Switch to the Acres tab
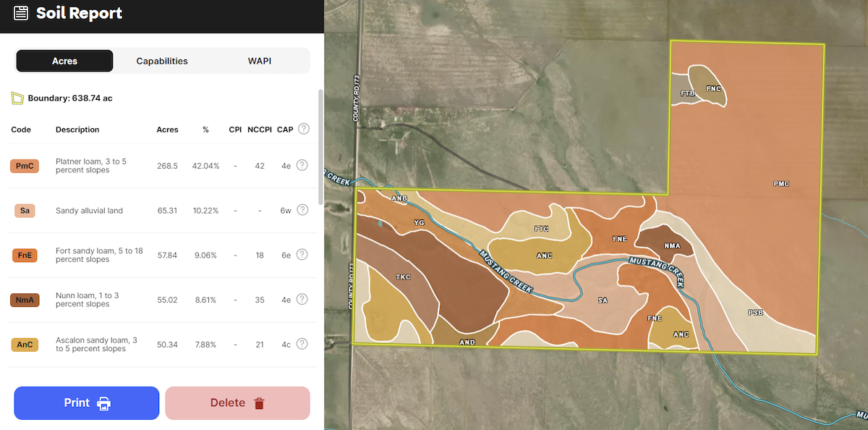 point(64,61)
